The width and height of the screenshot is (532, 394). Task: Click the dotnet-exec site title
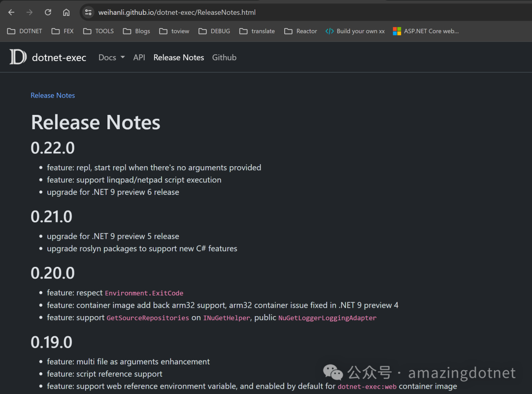pyautogui.click(x=59, y=58)
